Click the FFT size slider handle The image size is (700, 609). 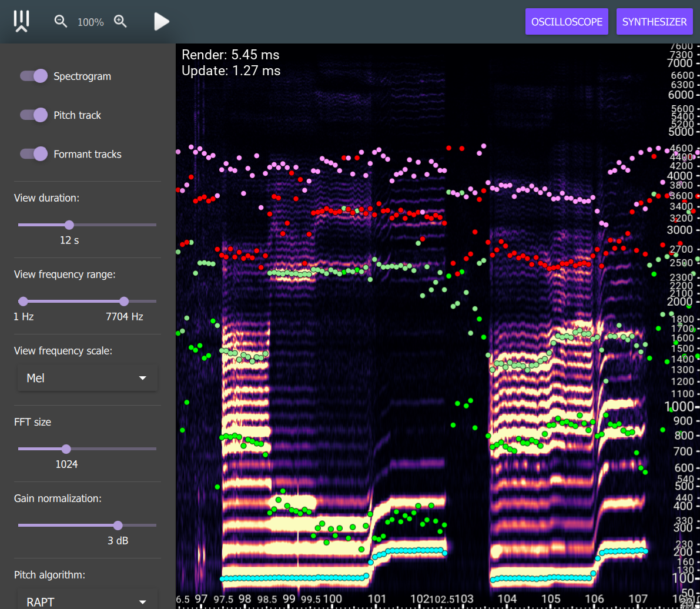point(66,449)
